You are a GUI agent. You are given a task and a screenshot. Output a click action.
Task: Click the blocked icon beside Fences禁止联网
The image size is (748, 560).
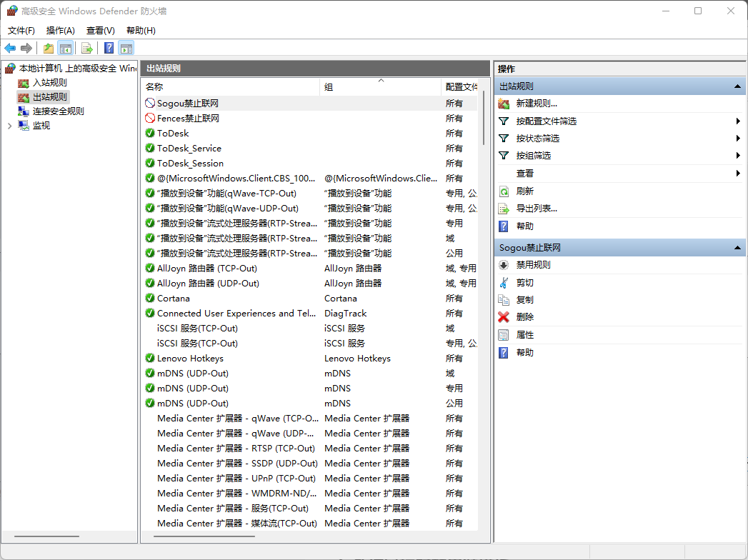(150, 118)
